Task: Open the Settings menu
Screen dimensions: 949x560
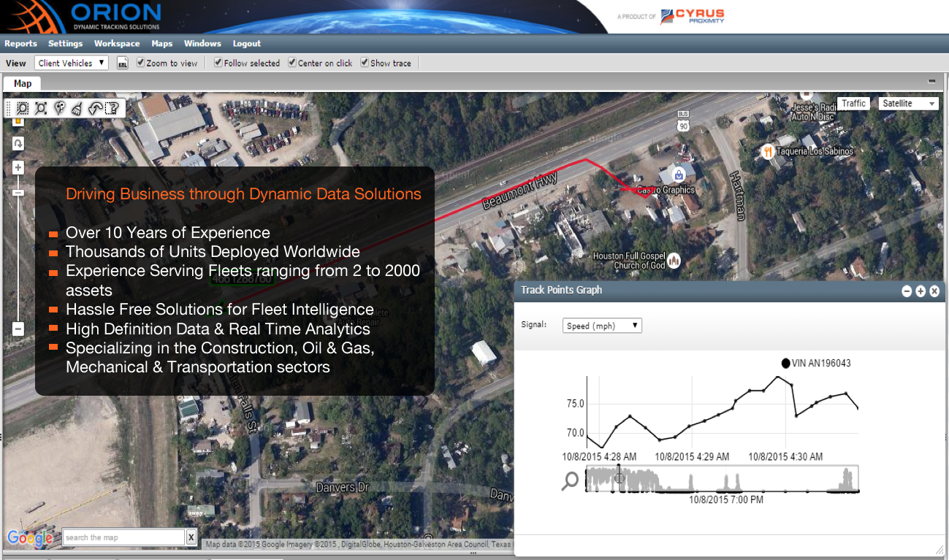Action: pyautogui.click(x=66, y=44)
